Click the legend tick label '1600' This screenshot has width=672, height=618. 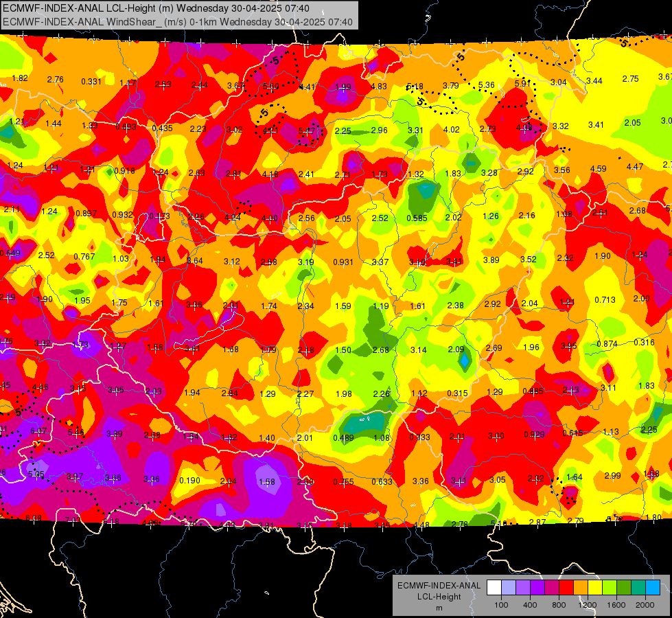616,605
